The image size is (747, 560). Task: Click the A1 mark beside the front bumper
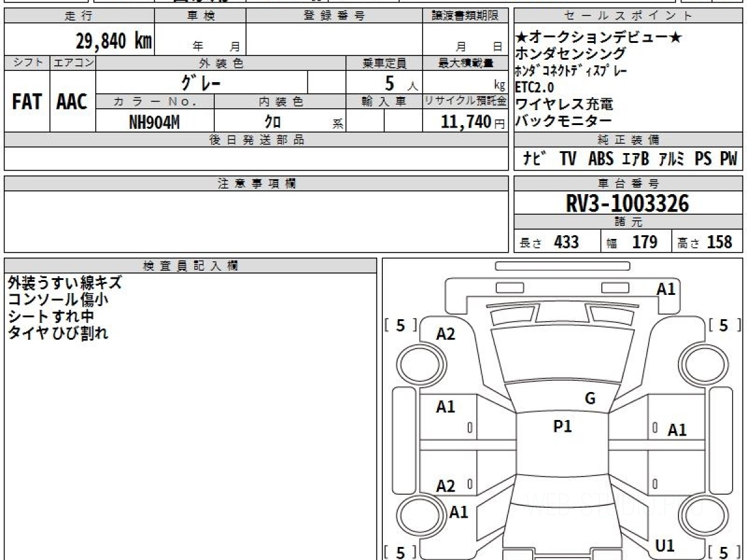pyautogui.click(x=666, y=289)
